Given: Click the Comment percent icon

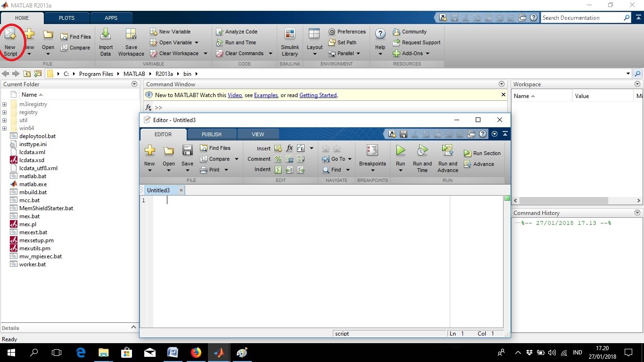Looking at the screenshot, I should 278,159.
